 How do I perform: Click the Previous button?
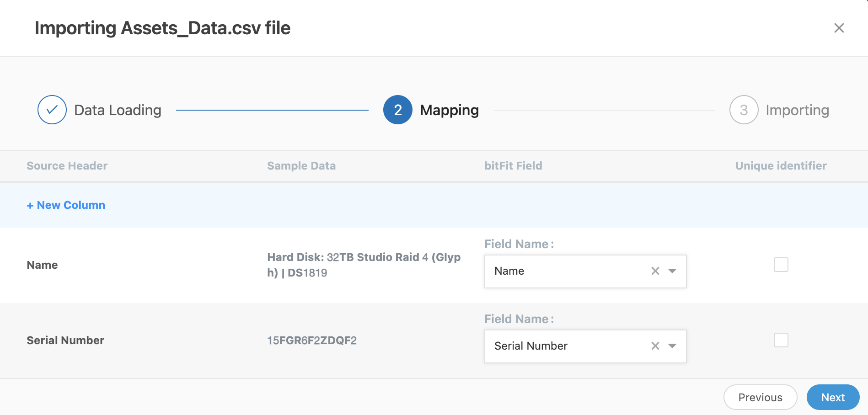tap(760, 397)
